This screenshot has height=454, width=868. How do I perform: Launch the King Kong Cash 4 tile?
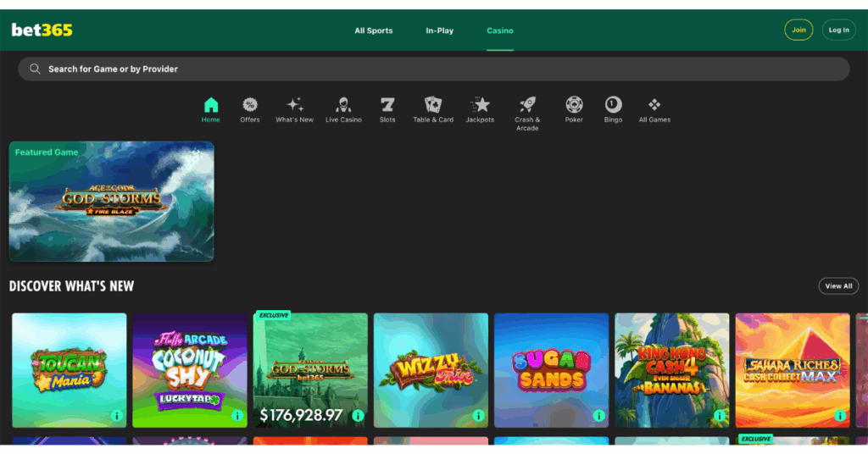pyautogui.click(x=672, y=370)
